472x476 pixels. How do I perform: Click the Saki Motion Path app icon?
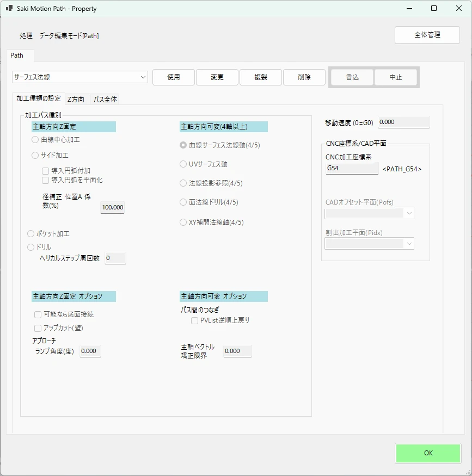tap(9, 8)
